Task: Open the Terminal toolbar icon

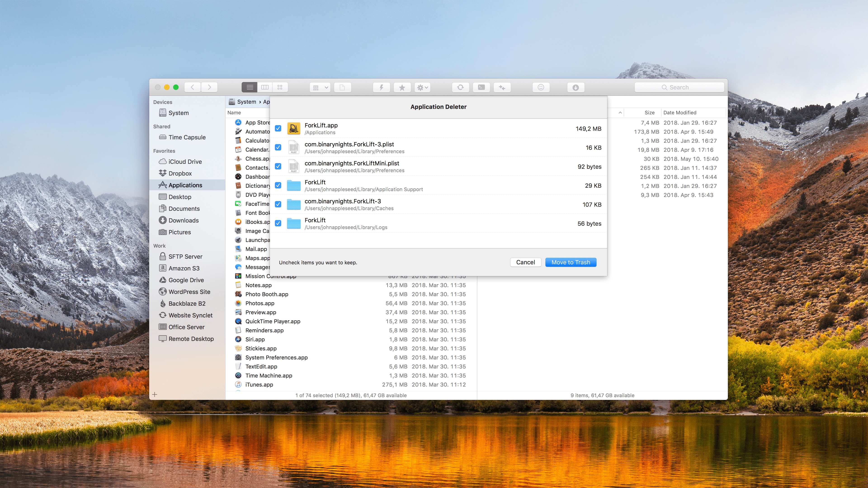Action: 481,88
